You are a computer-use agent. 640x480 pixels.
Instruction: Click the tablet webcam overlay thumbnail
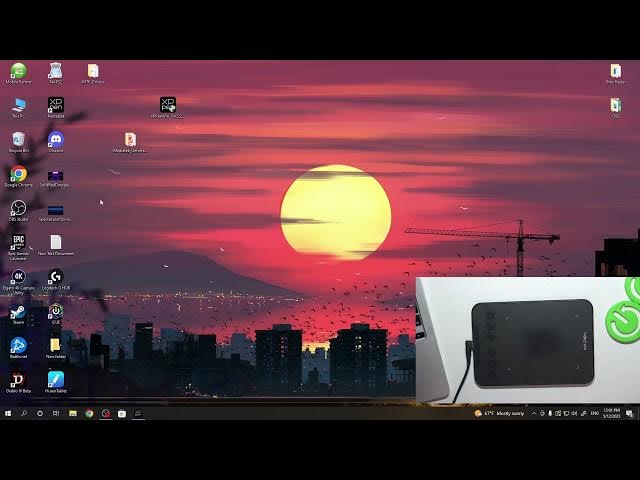(x=528, y=340)
